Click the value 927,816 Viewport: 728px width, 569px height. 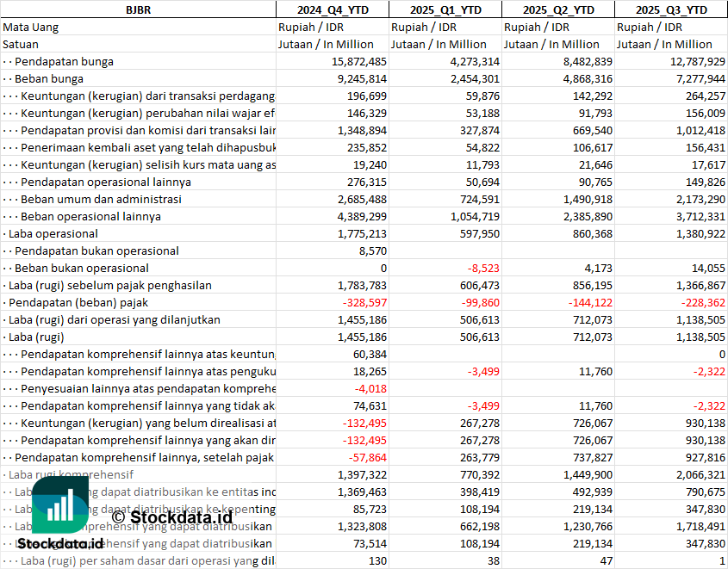[x=706, y=457]
